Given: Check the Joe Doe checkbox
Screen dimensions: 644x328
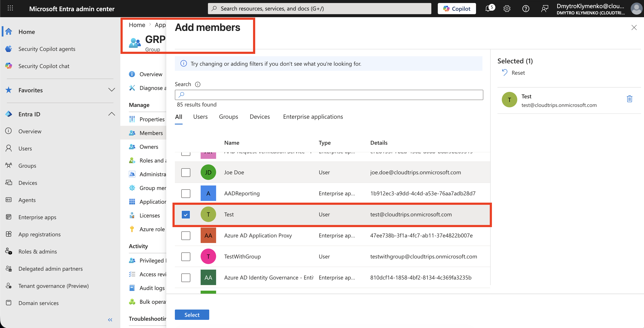Looking at the screenshot, I should click(186, 172).
